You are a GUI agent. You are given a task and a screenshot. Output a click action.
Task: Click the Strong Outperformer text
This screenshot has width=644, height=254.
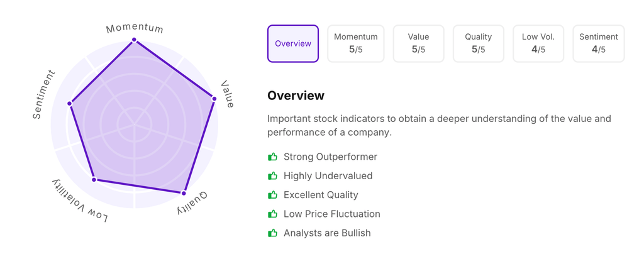tap(330, 157)
